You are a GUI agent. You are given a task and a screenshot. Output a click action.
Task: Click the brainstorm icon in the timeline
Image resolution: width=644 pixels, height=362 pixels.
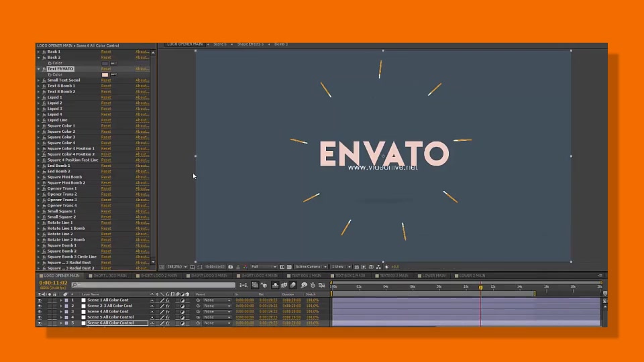click(x=304, y=285)
